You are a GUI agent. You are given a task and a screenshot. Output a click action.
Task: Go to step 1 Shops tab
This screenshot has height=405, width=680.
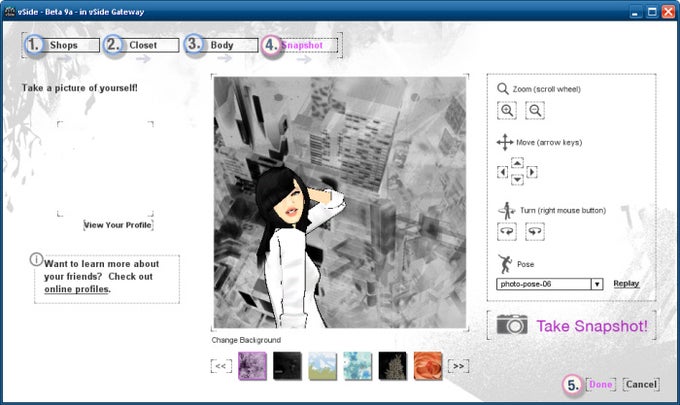click(x=62, y=45)
